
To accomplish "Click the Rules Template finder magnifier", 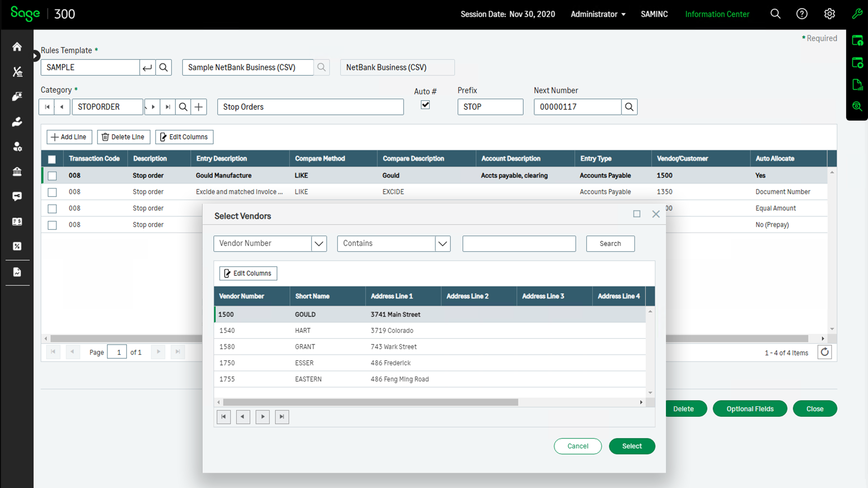I will pos(164,67).
